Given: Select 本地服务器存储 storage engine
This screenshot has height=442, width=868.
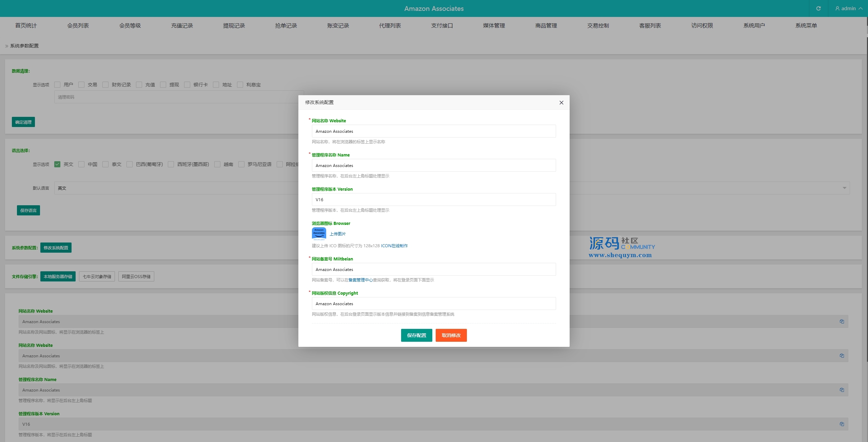Looking at the screenshot, I should click(58, 276).
